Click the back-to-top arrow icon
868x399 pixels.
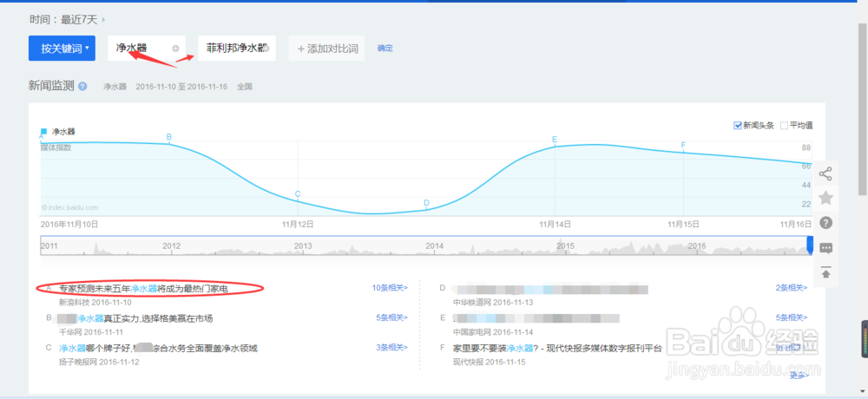tap(825, 272)
